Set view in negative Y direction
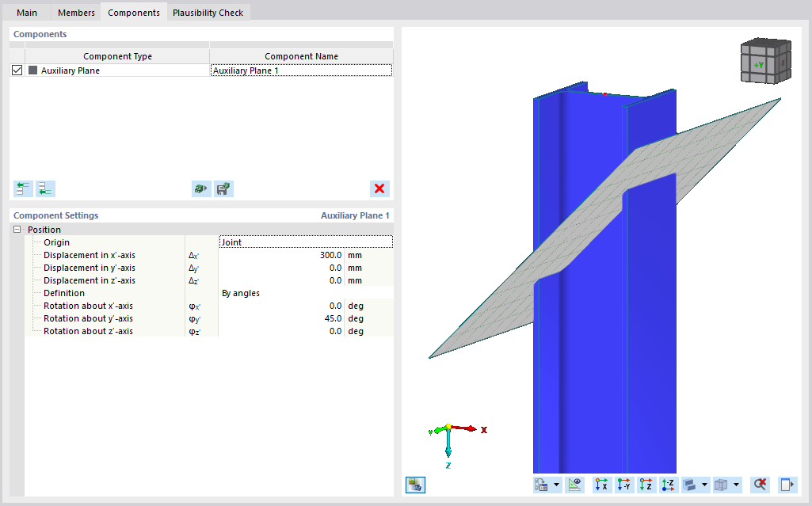The height and width of the screenshot is (506, 812). [x=624, y=485]
